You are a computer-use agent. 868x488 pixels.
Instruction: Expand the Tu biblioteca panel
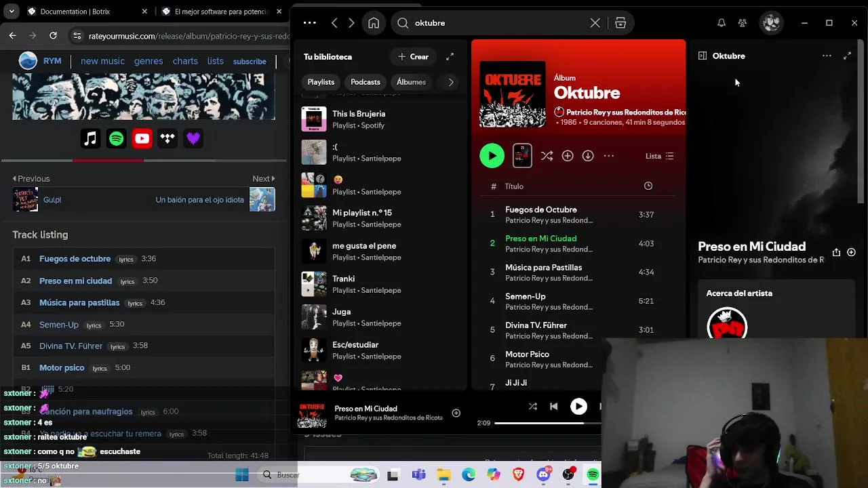pyautogui.click(x=450, y=57)
